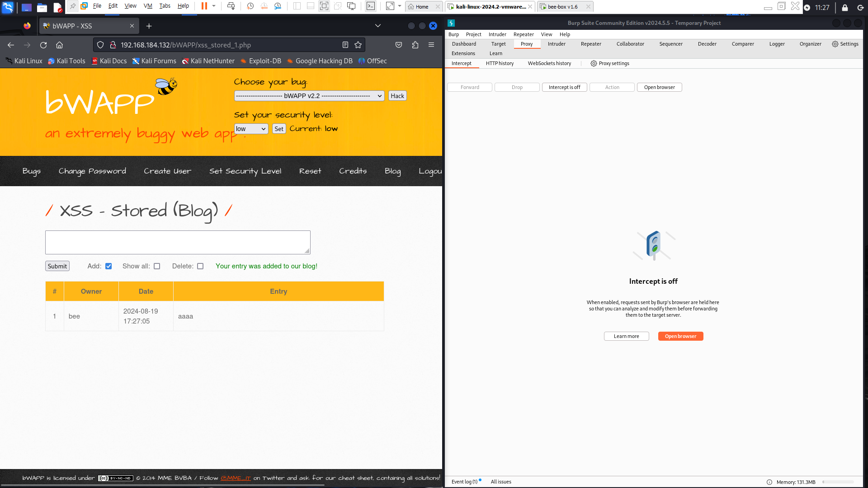The width and height of the screenshot is (868, 488).
Task: Open Firefox hamburger application menu
Action: click(431, 45)
